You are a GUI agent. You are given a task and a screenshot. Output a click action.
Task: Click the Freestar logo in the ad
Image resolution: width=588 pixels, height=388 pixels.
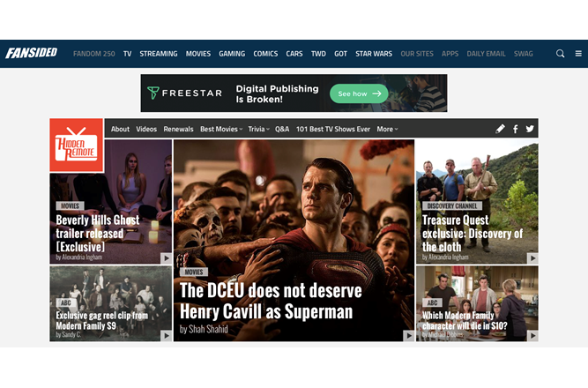tap(184, 93)
